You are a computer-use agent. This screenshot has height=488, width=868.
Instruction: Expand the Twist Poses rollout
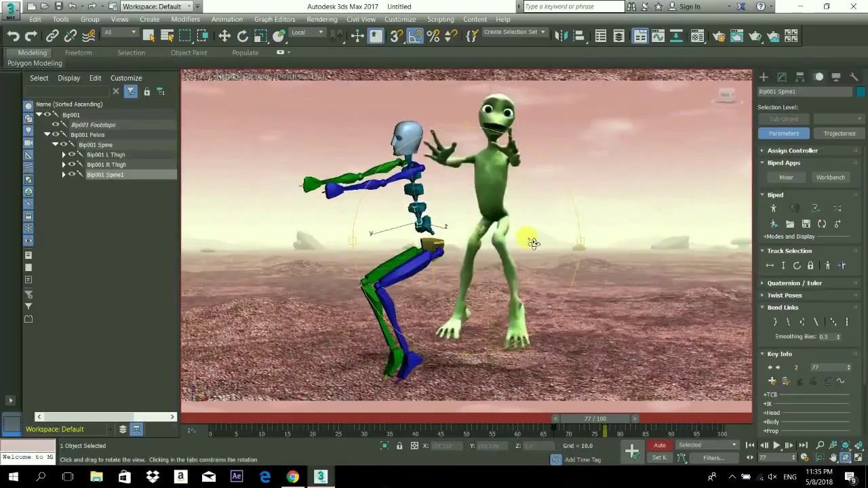[785, 295]
